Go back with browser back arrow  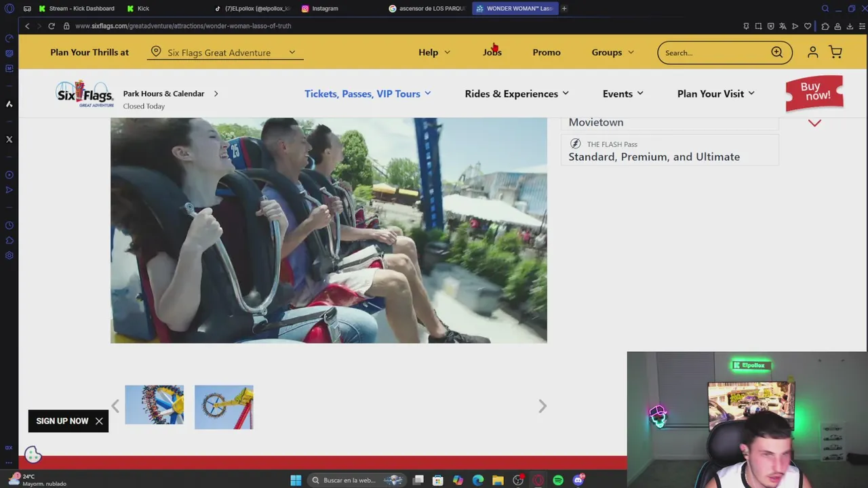pyautogui.click(x=27, y=26)
